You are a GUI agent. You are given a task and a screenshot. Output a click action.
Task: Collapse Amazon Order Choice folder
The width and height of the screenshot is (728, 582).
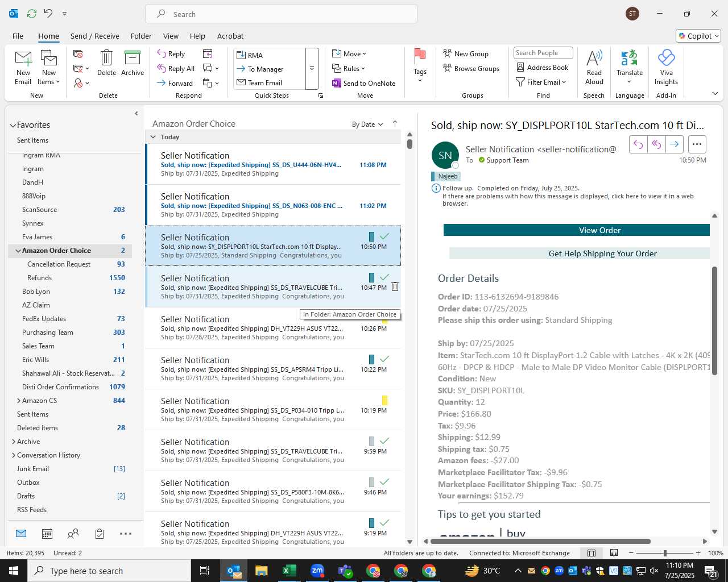(x=18, y=251)
